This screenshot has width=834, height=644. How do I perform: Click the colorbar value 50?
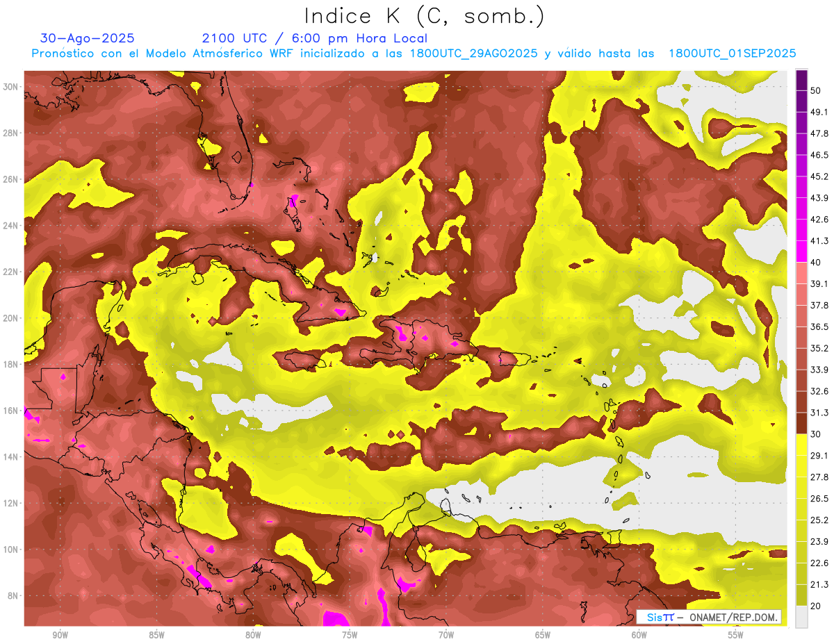(816, 90)
